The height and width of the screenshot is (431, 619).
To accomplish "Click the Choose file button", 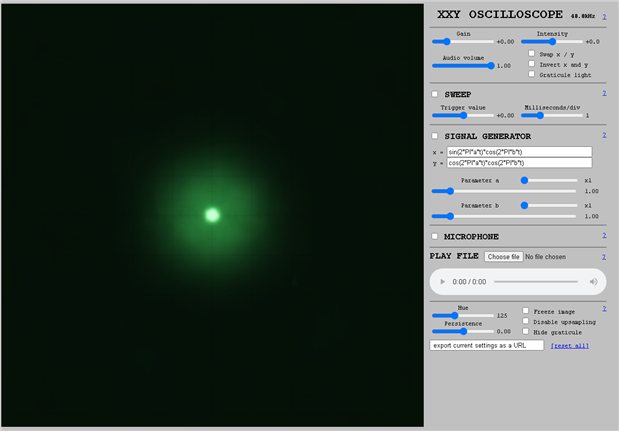I will click(504, 257).
